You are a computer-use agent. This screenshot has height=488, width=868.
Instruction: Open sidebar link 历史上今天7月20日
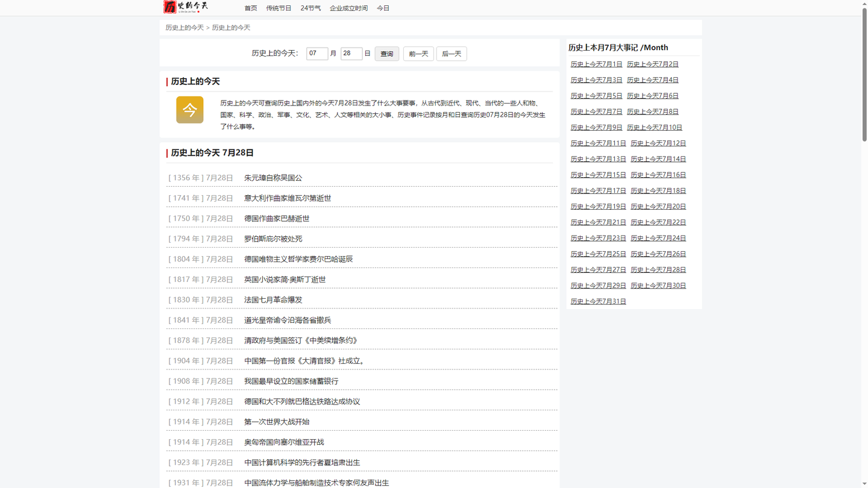(x=658, y=207)
